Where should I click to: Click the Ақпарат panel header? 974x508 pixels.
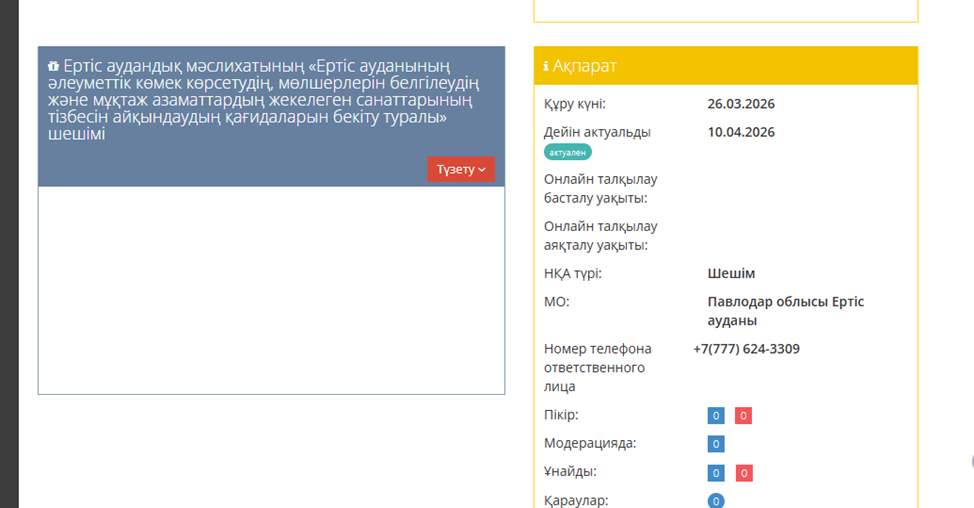click(x=725, y=66)
